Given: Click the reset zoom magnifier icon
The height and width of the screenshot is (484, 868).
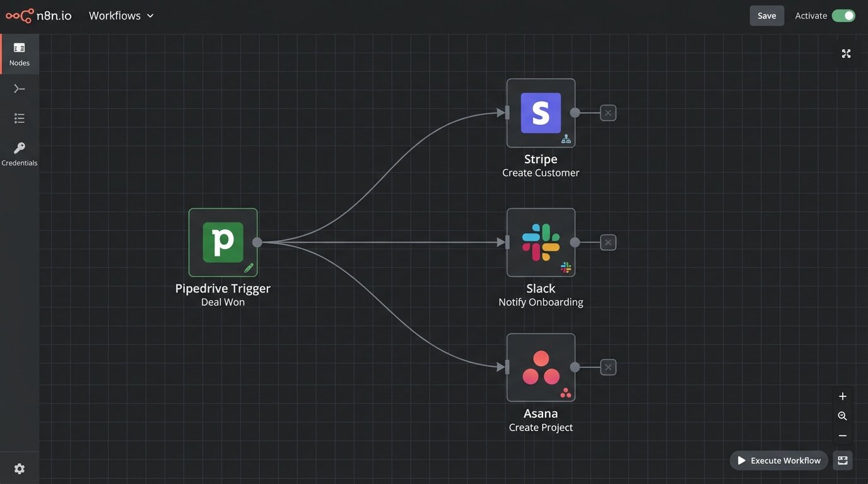Looking at the screenshot, I should (x=842, y=415).
